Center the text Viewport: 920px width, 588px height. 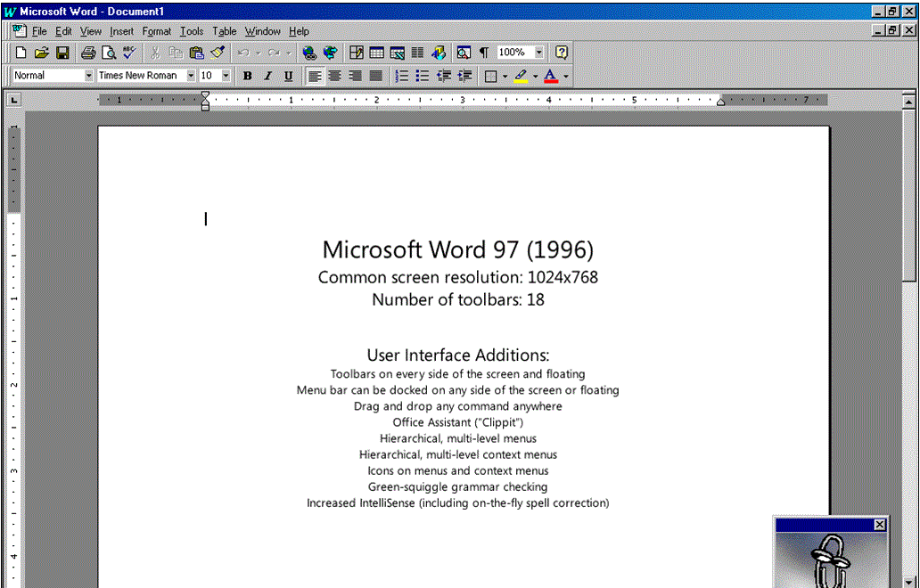[335, 76]
